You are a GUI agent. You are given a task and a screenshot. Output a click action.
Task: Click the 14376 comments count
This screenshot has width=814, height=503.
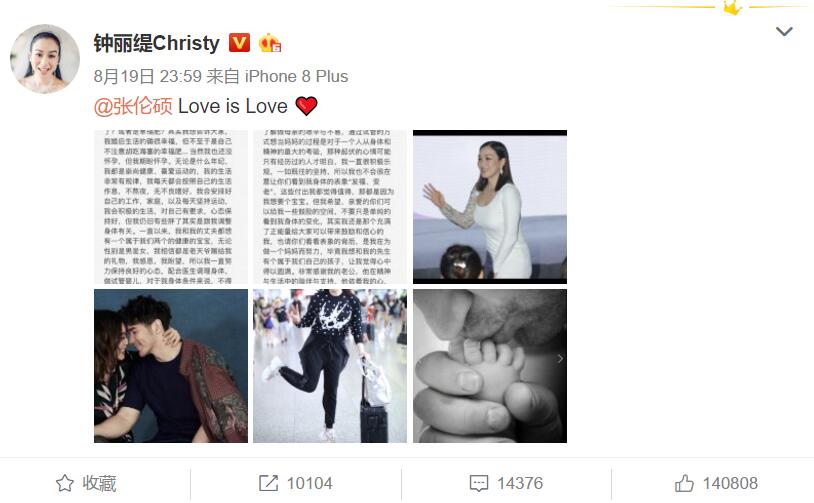[x=520, y=483]
